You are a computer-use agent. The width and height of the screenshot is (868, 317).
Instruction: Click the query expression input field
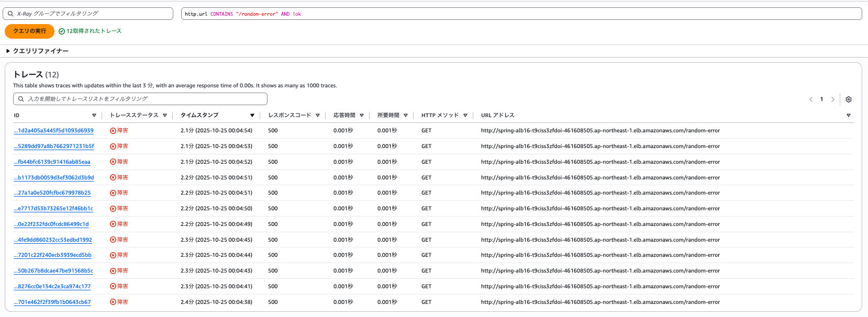[x=521, y=14]
